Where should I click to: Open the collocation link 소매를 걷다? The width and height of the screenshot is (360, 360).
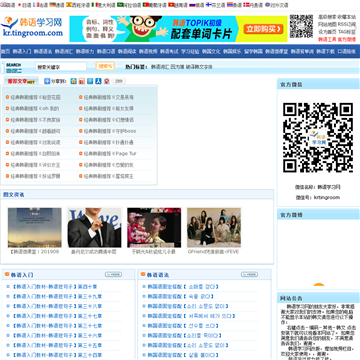click(183, 286)
